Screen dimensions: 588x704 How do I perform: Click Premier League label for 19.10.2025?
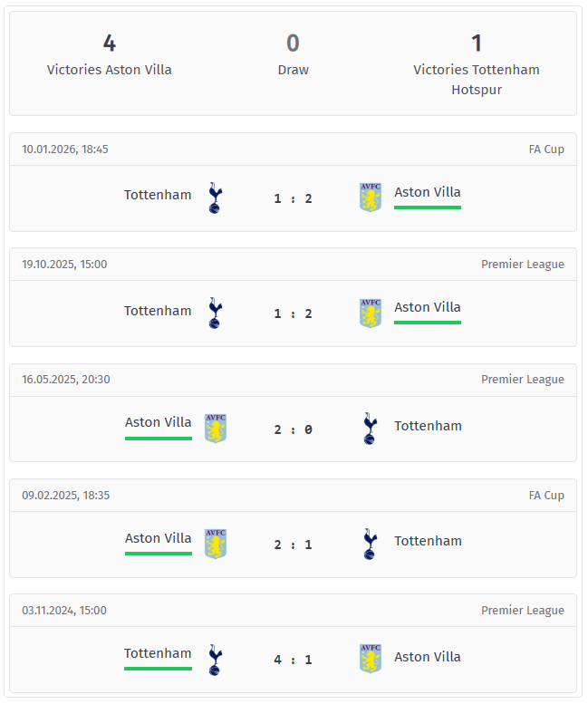point(523,264)
